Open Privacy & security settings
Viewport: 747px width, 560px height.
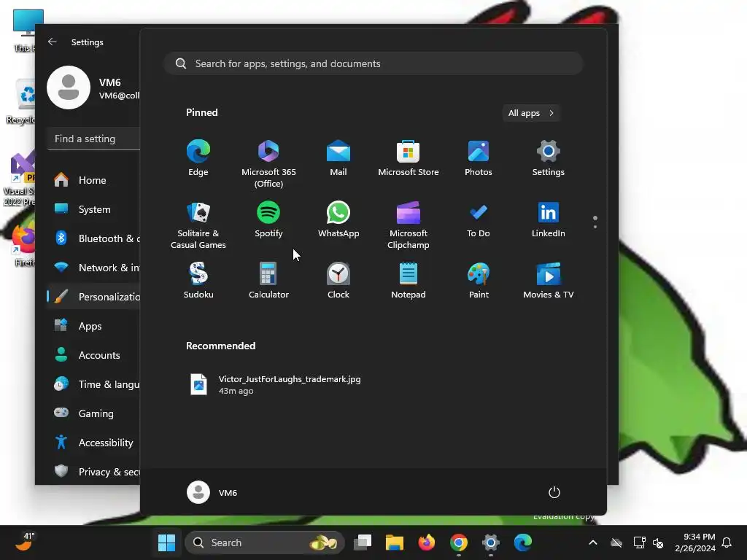point(93,472)
